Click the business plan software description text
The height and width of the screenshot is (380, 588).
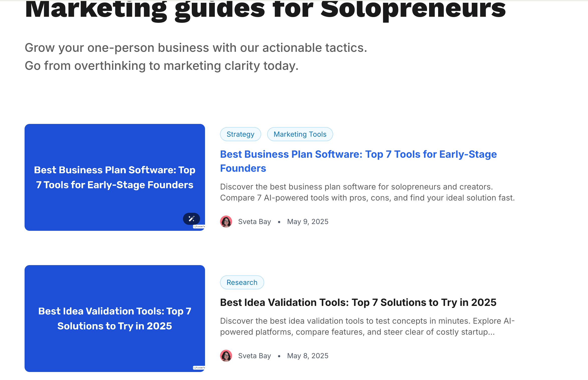(367, 192)
